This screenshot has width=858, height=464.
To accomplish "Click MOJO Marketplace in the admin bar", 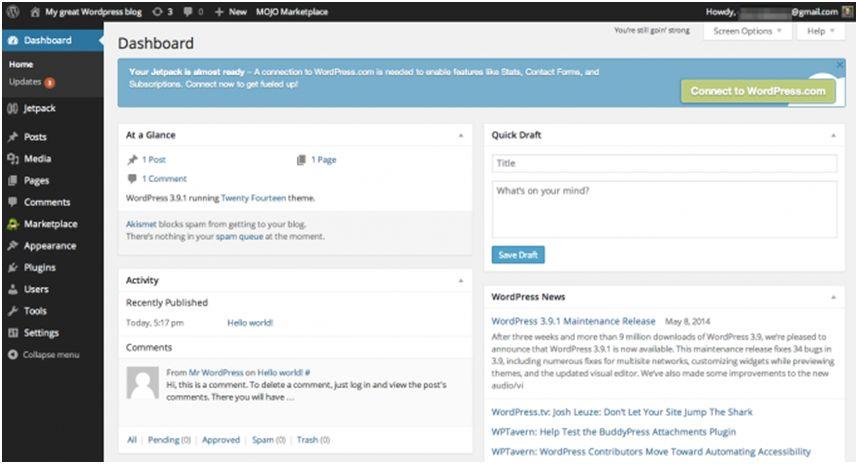I will pos(292,11).
